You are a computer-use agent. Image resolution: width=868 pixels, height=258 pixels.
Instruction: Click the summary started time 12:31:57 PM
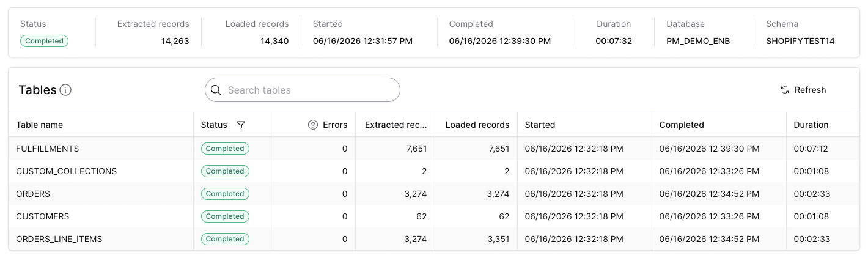tap(362, 41)
